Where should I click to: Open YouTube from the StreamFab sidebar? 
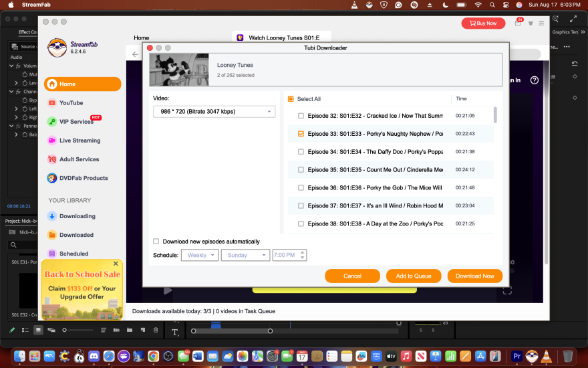point(70,103)
